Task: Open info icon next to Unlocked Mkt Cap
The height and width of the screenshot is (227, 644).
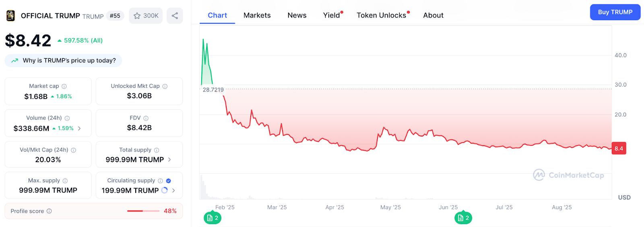Action: [x=165, y=86]
